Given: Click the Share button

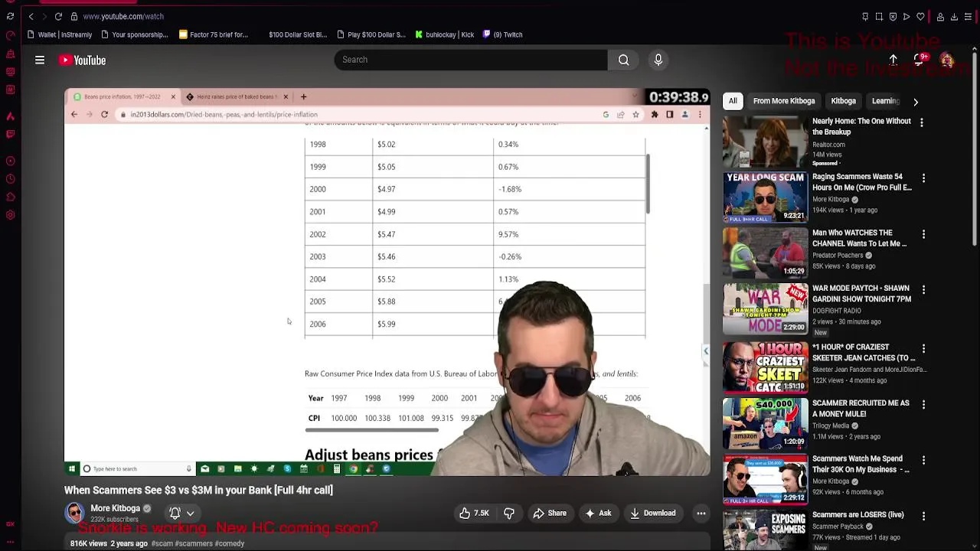Looking at the screenshot, I should 550,514.
